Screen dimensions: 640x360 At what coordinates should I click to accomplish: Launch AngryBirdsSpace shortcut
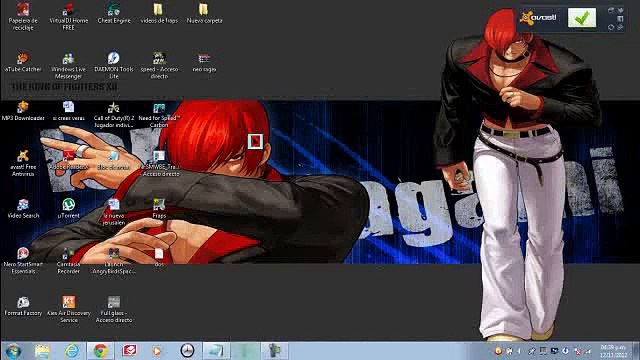[114, 261]
